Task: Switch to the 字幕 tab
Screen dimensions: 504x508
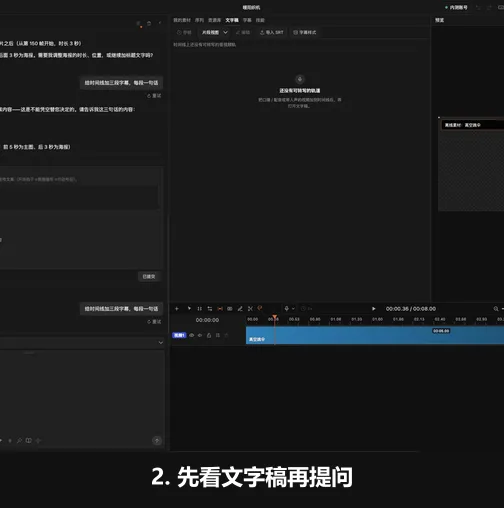Action: tap(247, 20)
